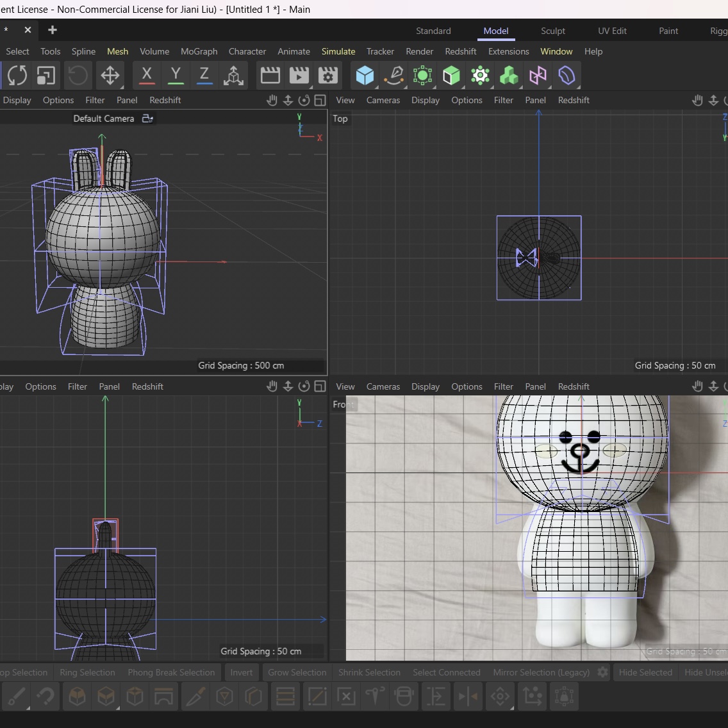Switch to the Standard layout tab
This screenshot has width=728, height=728.
click(433, 31)
